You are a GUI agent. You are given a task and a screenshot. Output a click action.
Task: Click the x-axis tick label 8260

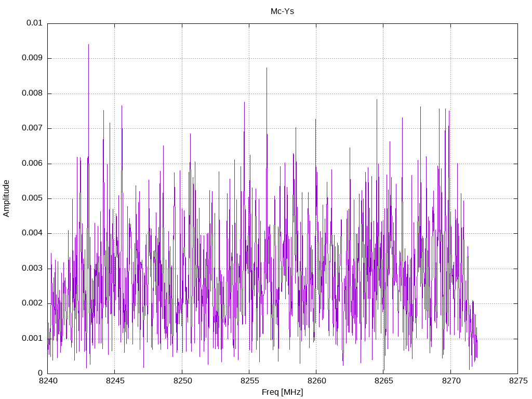pos(316,381)
